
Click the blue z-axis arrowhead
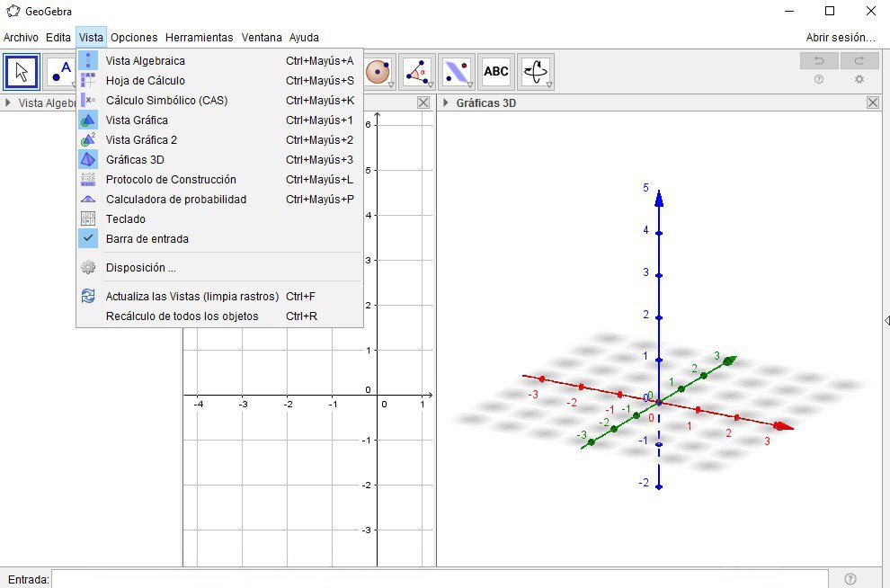tap(659, 198)
